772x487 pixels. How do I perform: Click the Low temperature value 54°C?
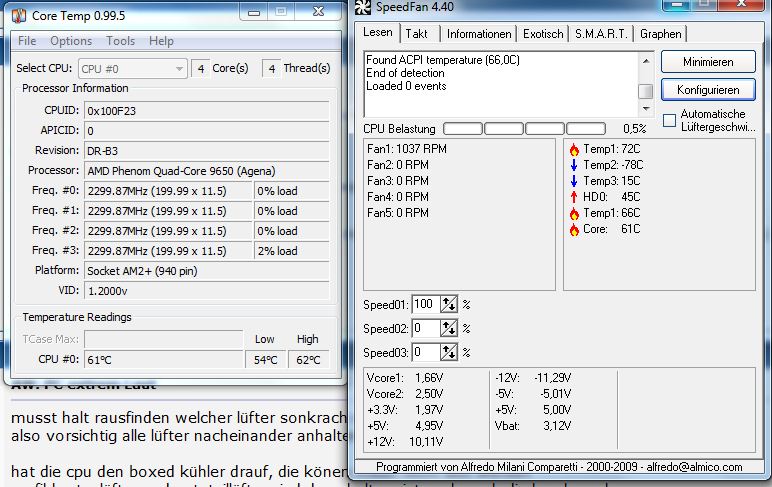[x=266, y=360]
